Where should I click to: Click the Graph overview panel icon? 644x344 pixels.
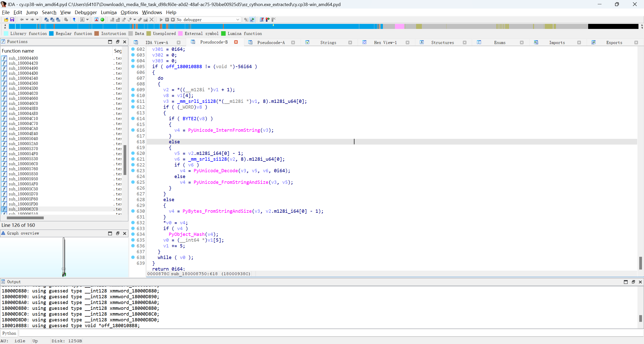tap(4, 233)
